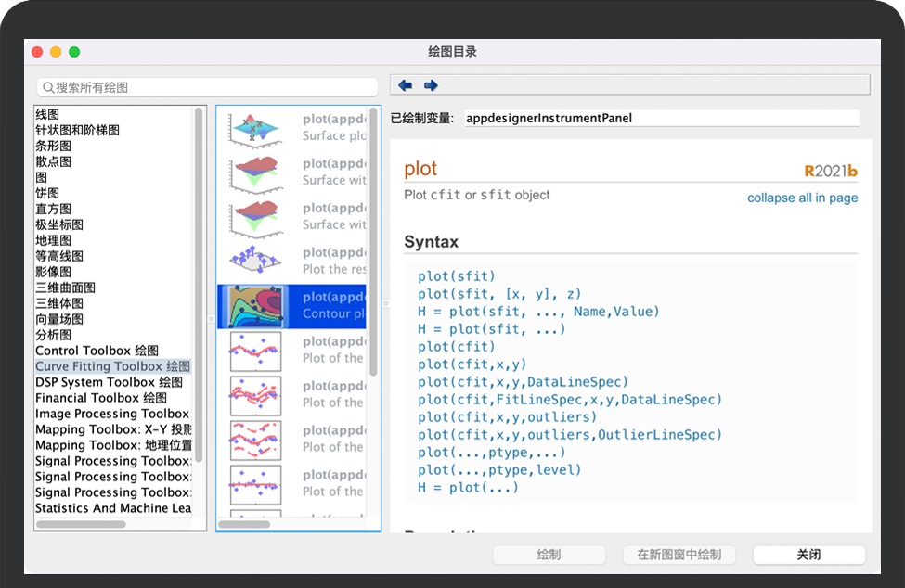Select the first surface plot thumbnail

pos(255,129)
